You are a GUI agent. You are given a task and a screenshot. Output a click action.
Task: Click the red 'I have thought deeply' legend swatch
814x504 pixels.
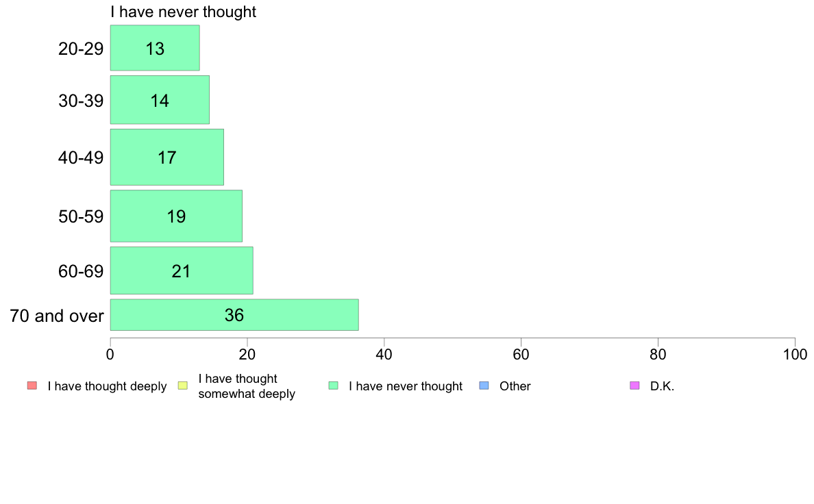pos(32,386)
